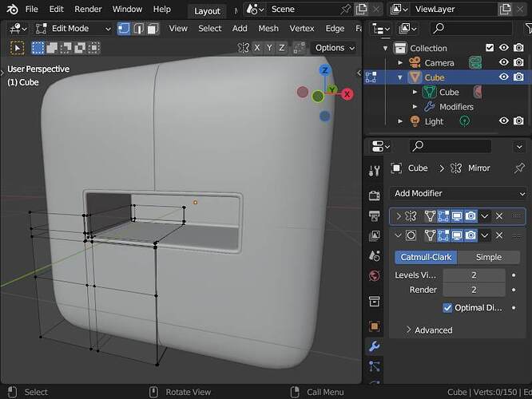Hide Cube object in viewport
Screen dimensions: 532x399
click(x=504, y=77)
